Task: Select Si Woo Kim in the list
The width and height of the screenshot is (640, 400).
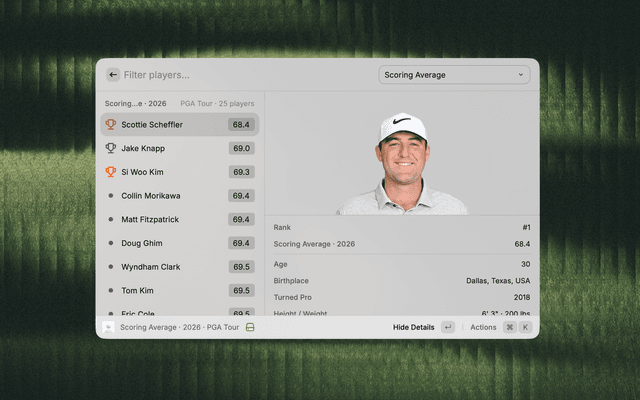Action: coord(180,172)
